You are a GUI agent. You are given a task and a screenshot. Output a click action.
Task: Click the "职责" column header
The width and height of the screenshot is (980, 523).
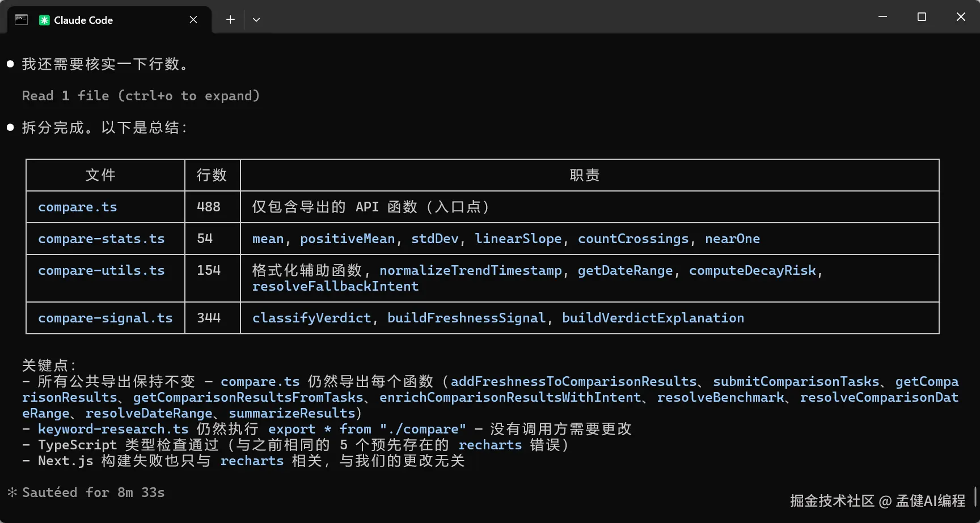(x=584, y=175)
